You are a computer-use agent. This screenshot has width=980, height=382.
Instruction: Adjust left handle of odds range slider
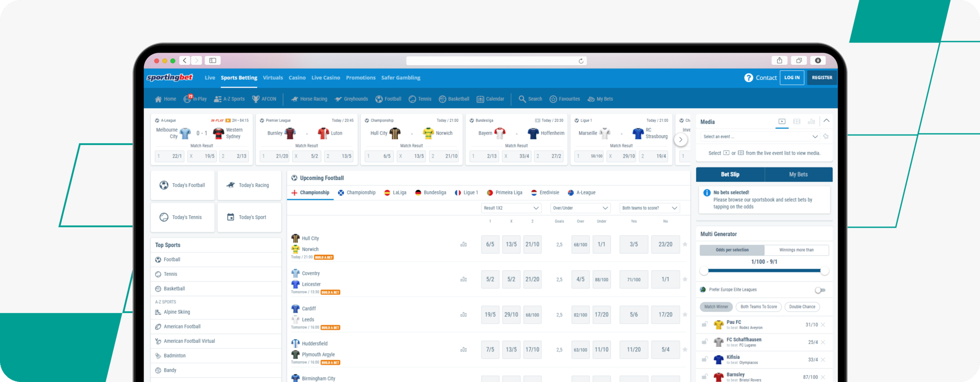tap(704, 271)
